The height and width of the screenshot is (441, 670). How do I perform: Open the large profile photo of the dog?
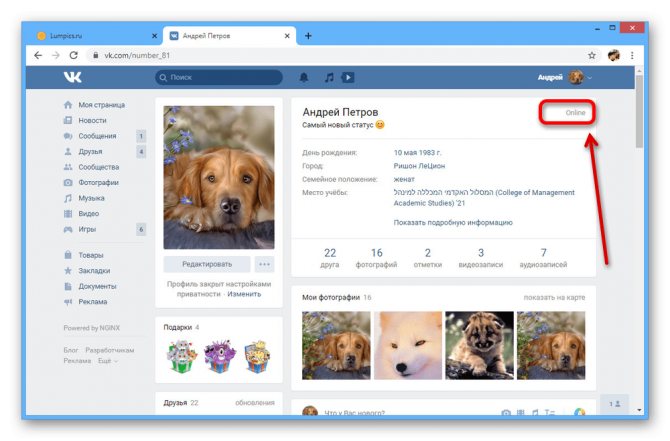point(219,177)
